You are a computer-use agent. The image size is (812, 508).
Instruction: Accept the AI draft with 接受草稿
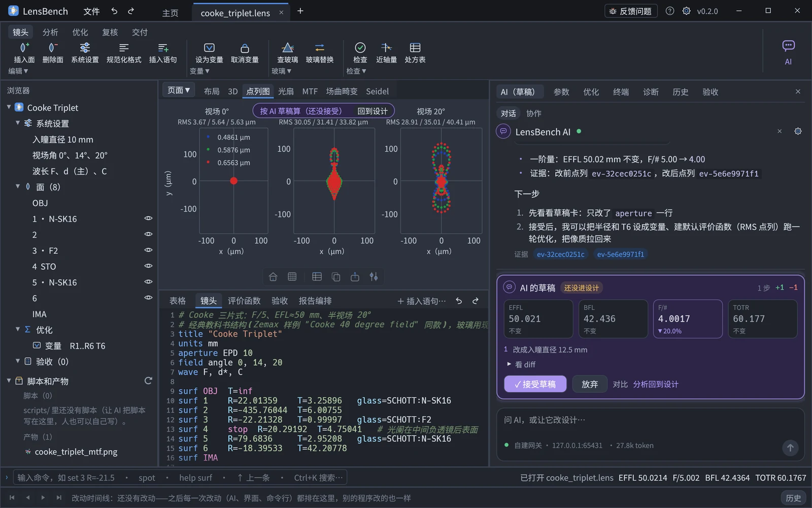(535, 384)
